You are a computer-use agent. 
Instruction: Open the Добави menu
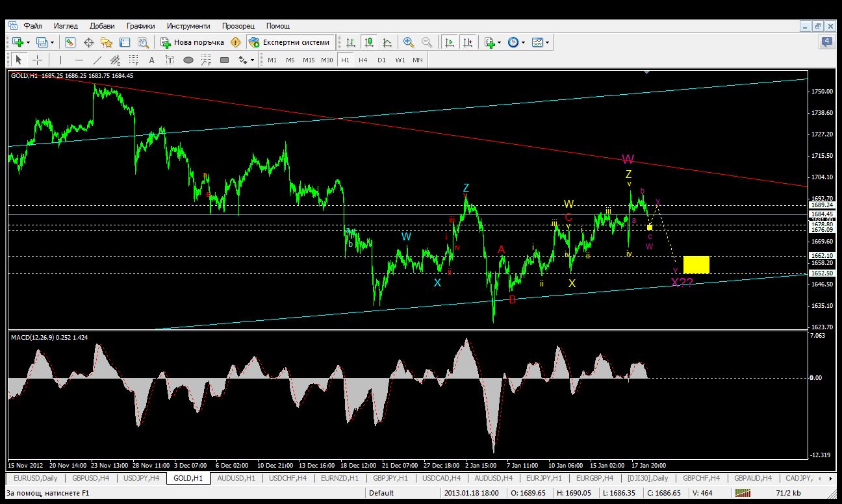[x=102, y=26]
